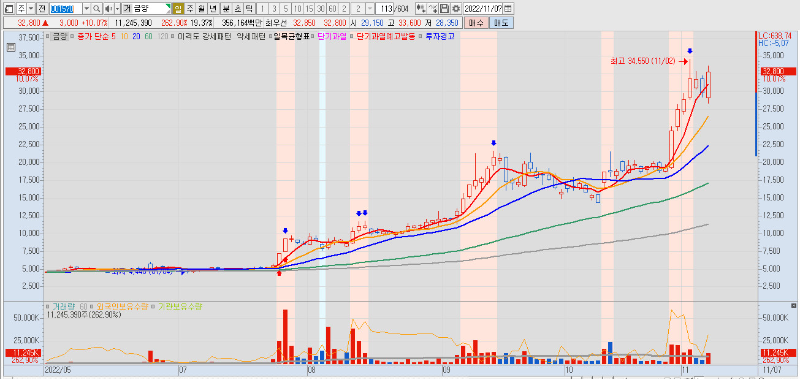Click the line chart tool icon
Screen dimensions: 800x379
click(433, 9)
